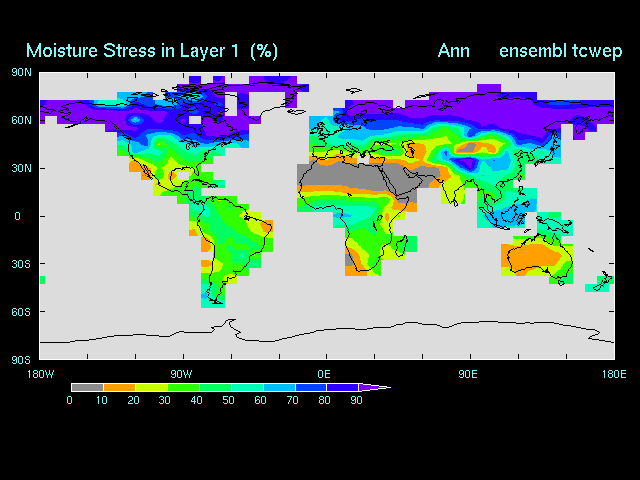The width and height of the screenshot is (640, 480).
Task: Select the orange 10-20 legend color
Action: [119, 387]
